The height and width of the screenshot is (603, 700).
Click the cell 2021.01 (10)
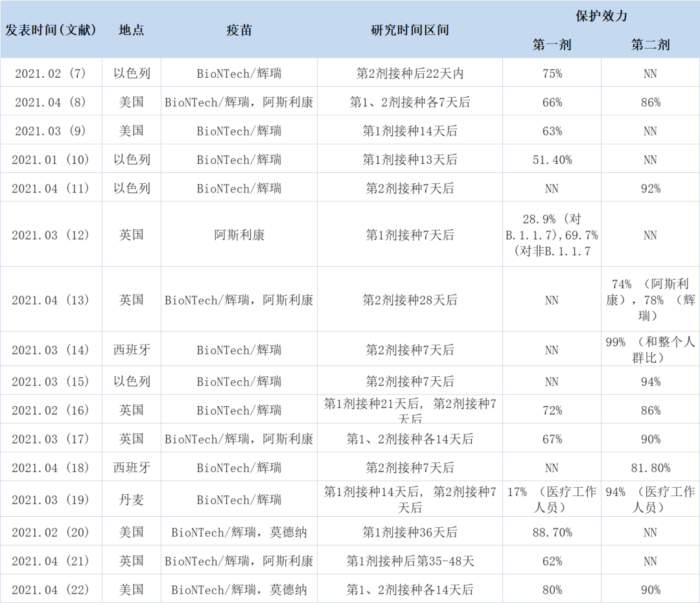(51, 159)
